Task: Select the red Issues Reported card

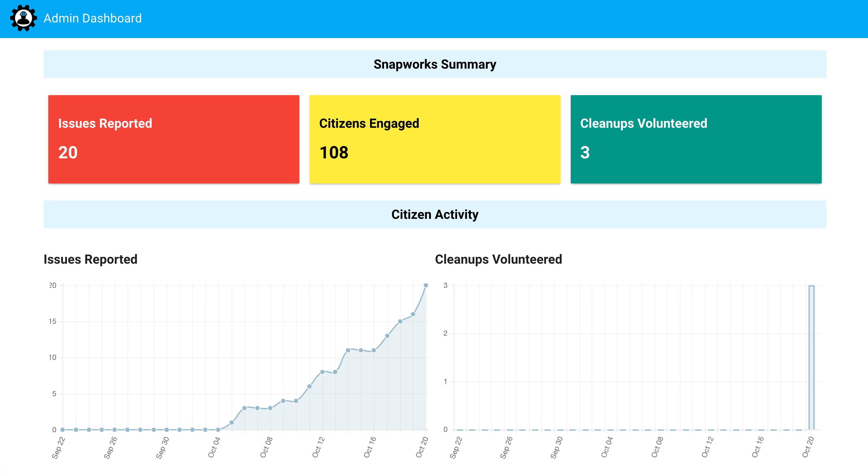Action: [x=173, y=139]
